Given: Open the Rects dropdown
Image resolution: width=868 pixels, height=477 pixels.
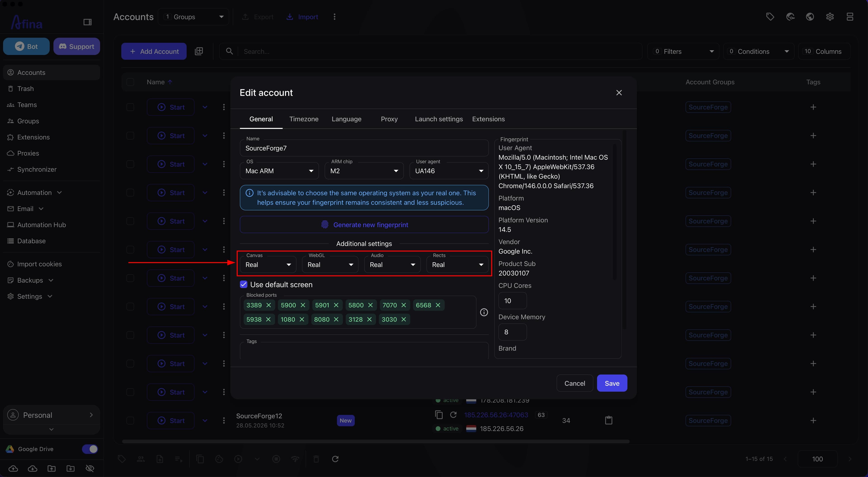Looking at the screenshot, I should (x=458, y=264).
